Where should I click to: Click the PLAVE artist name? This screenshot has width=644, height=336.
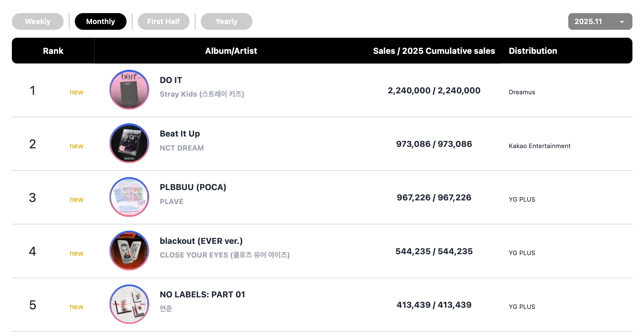[x=172, y=202]
